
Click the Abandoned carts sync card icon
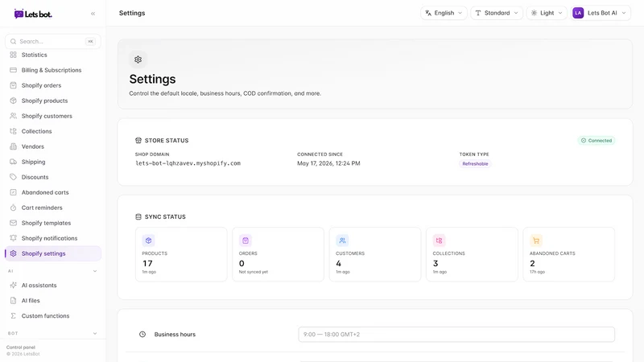(536, 241)
